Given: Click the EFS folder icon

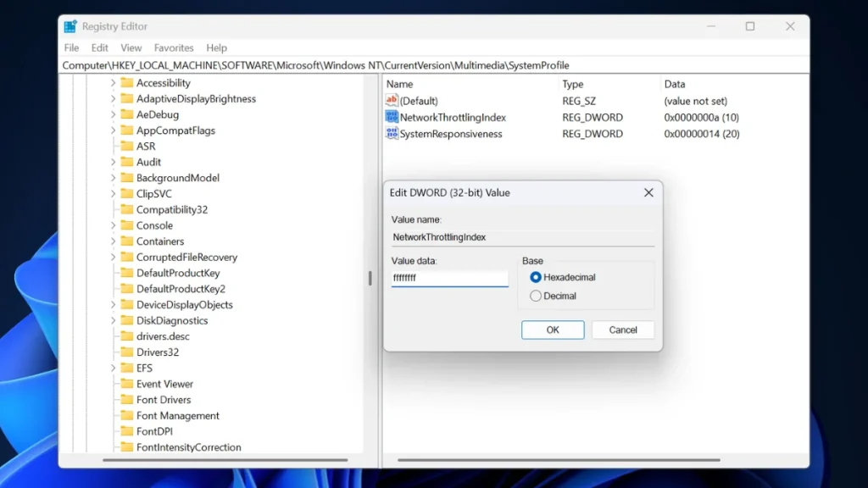Looking at the screenshot, I should 127,368.
